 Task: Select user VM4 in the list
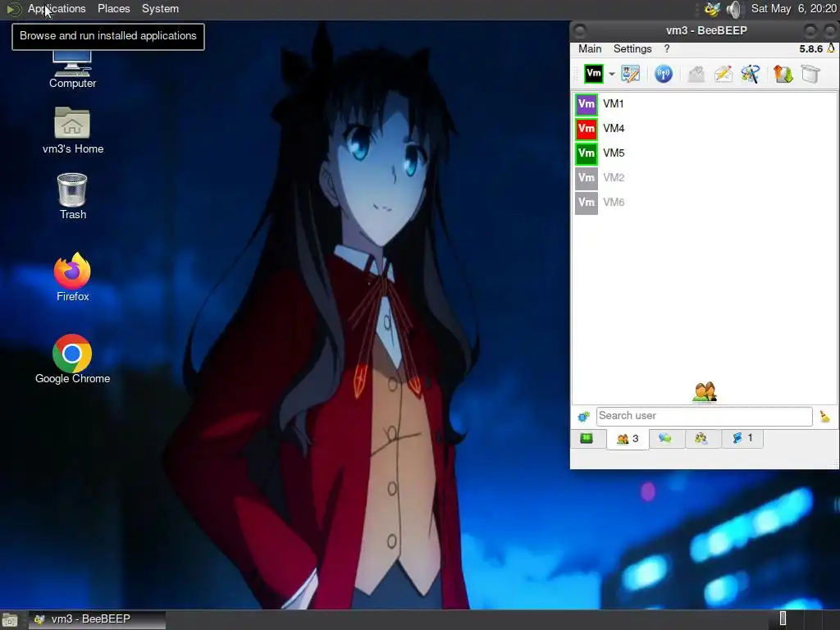tap(705, 129)
